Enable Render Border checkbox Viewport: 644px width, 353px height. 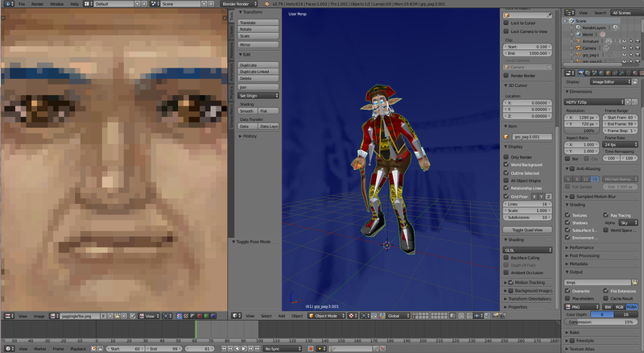click(x=506, y=76)
